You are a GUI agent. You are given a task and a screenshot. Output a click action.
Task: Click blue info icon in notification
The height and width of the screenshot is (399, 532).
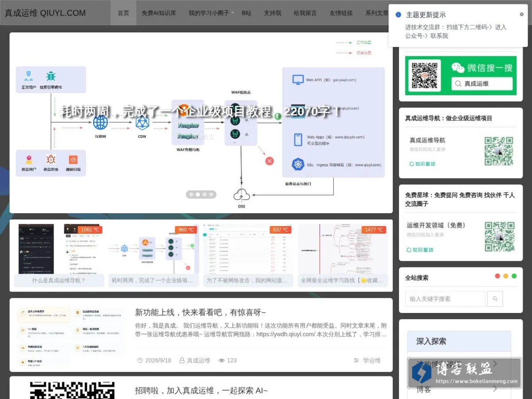398,15
